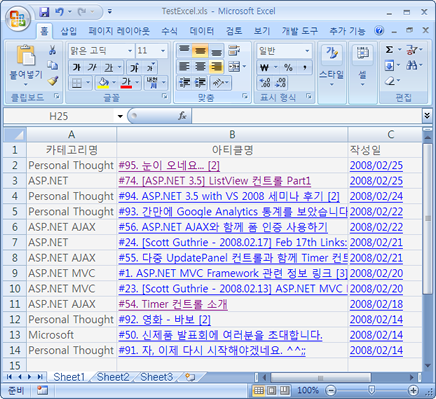
Task: Expand the Name Box dropdown arrow
Action: pos(120,116)
